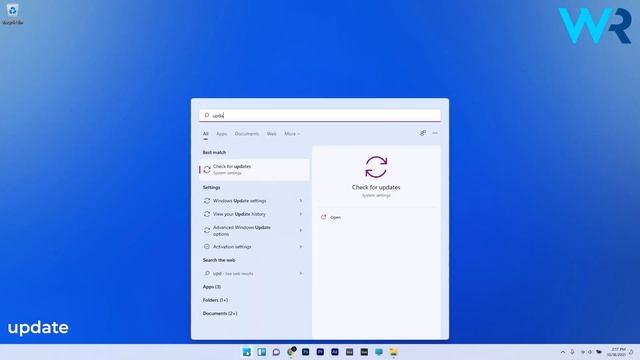Open the Chrome icon with notification badge
640x360 pixels.
pos(291,352)
